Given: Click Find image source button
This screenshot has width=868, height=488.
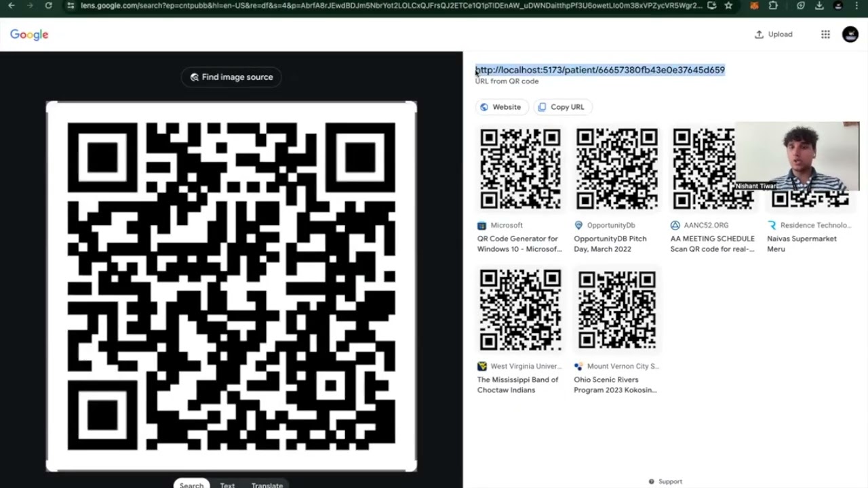Looking at the screenshot, I should tap(231, 77).
